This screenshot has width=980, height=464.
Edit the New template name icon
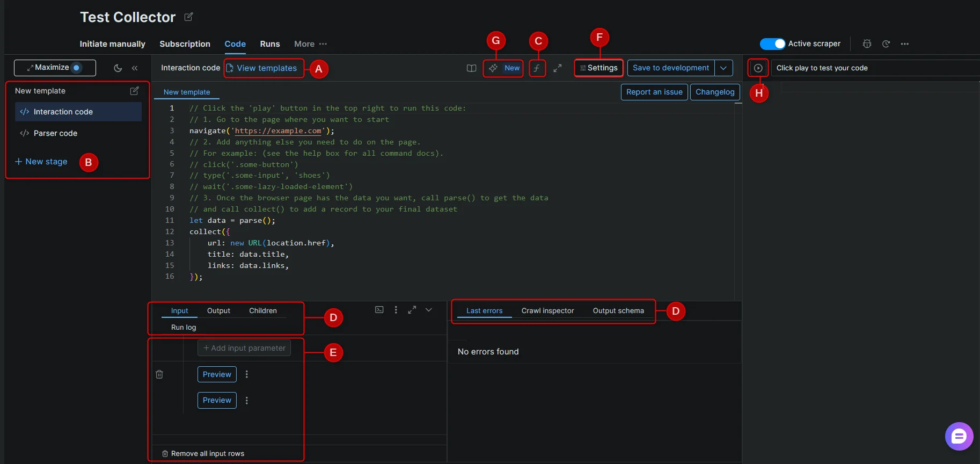(x=135, y=91)
